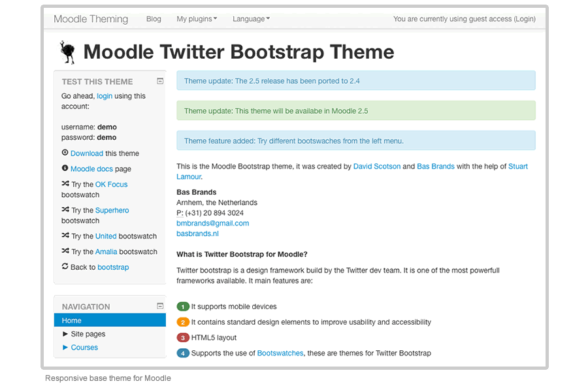This screenshot has width=588, height=392.
Task: Click shuffle icon next to OK Focus
Action: 65,184
